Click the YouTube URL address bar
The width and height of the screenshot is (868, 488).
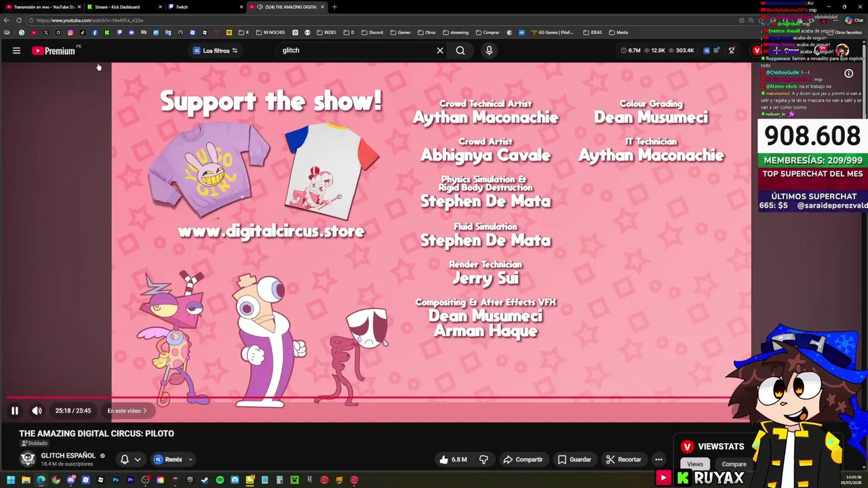(380, 20)
